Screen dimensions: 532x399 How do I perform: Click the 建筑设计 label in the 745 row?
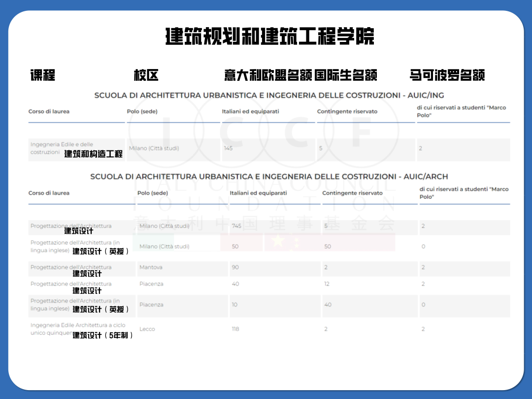click(x=79, y=231)
